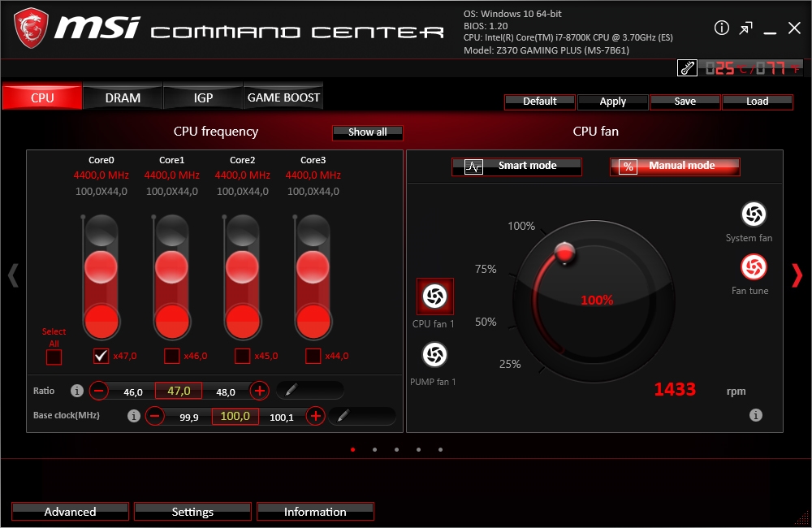Image resolution: width=812 pixels, height=528 pixels.
Task: Click the CPU fan speed dial knob
Action: [564, 251]
